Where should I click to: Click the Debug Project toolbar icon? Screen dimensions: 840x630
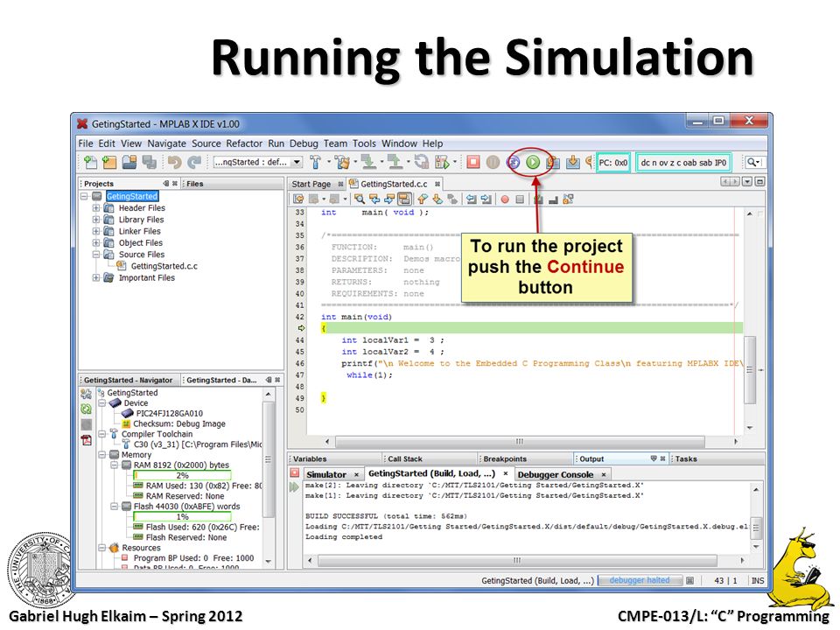coord(442,162)
